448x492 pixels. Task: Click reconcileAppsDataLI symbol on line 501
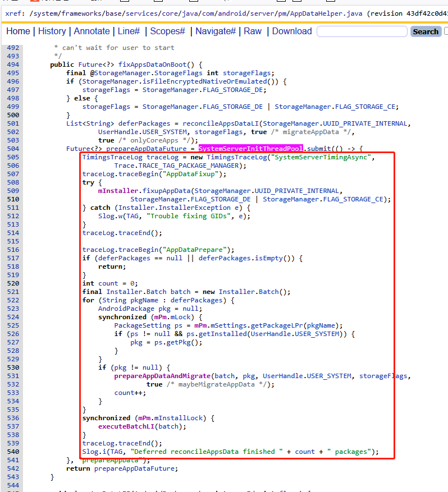221,123
